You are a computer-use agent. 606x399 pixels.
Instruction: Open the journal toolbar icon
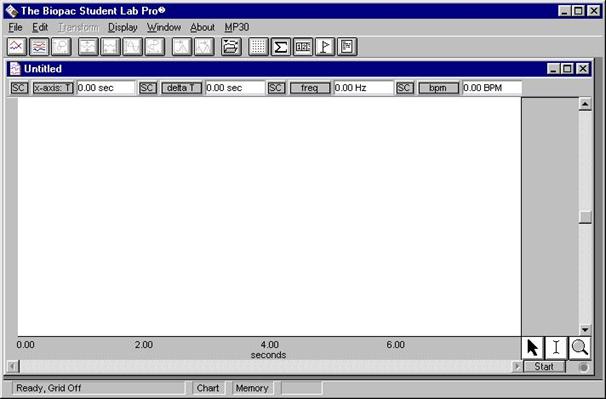pos(347,47)
